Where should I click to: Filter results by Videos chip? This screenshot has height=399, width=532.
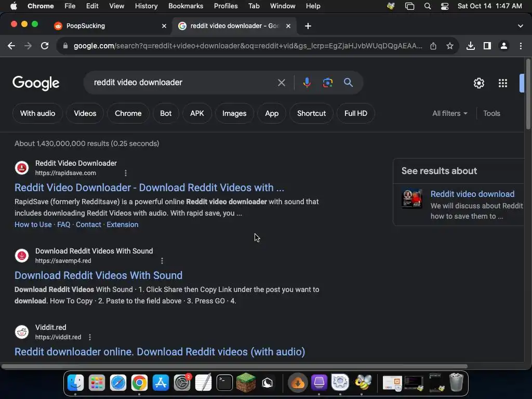85,113
